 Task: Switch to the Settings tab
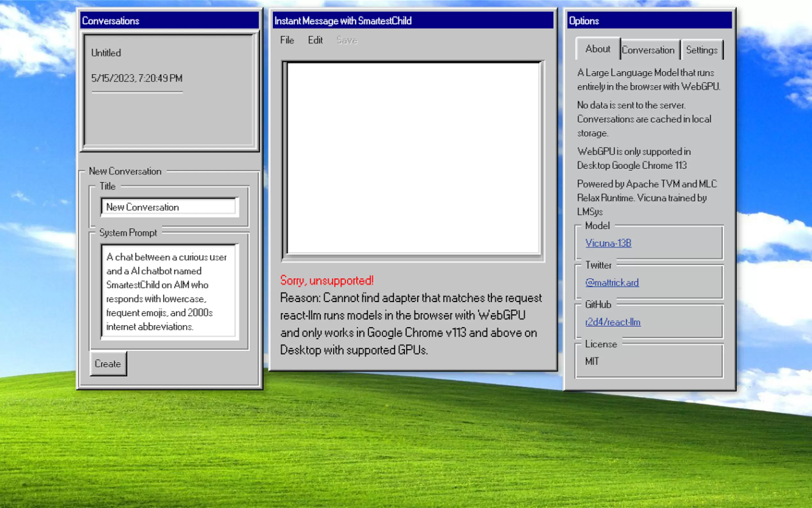(x=702, y=51)
